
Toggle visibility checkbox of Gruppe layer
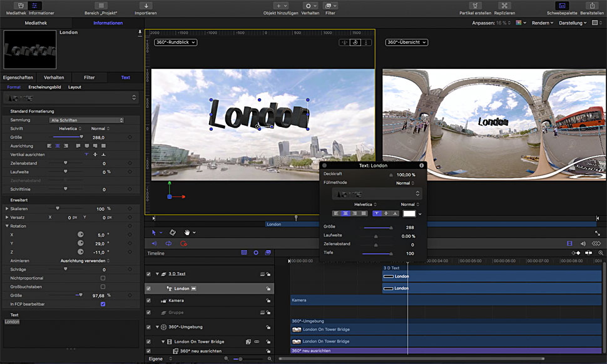(x=148, y=313)
